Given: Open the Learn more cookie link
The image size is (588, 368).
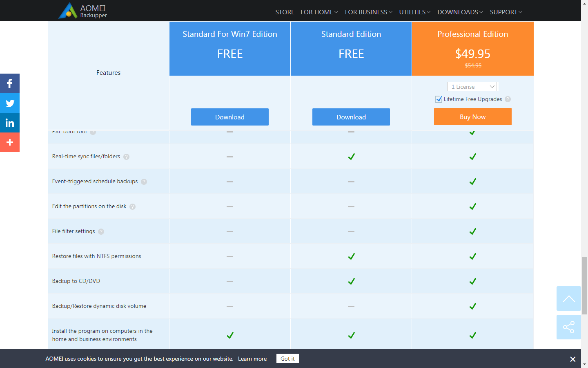Looking at the screenshot, I should (x=252, y=359).
